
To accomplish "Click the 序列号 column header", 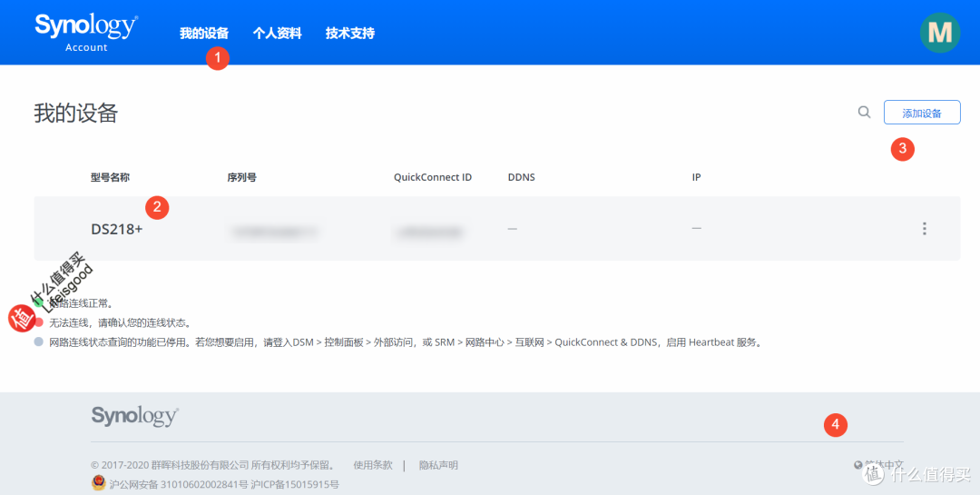I will point(242,177).
